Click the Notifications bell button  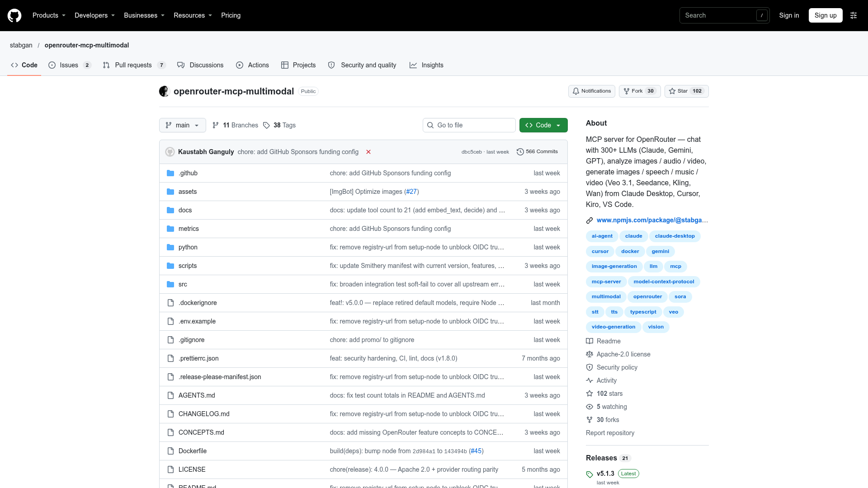[x=591, y=91]
